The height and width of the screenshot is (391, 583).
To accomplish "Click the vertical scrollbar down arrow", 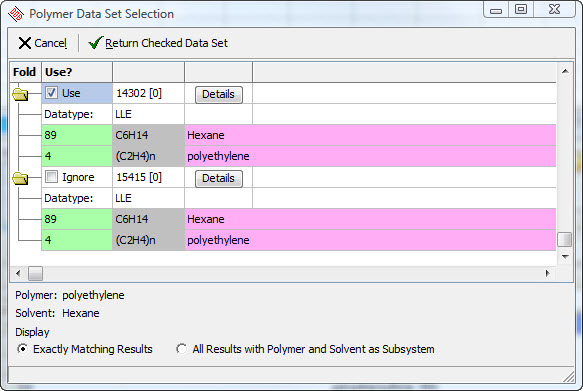I will (565, 256).
